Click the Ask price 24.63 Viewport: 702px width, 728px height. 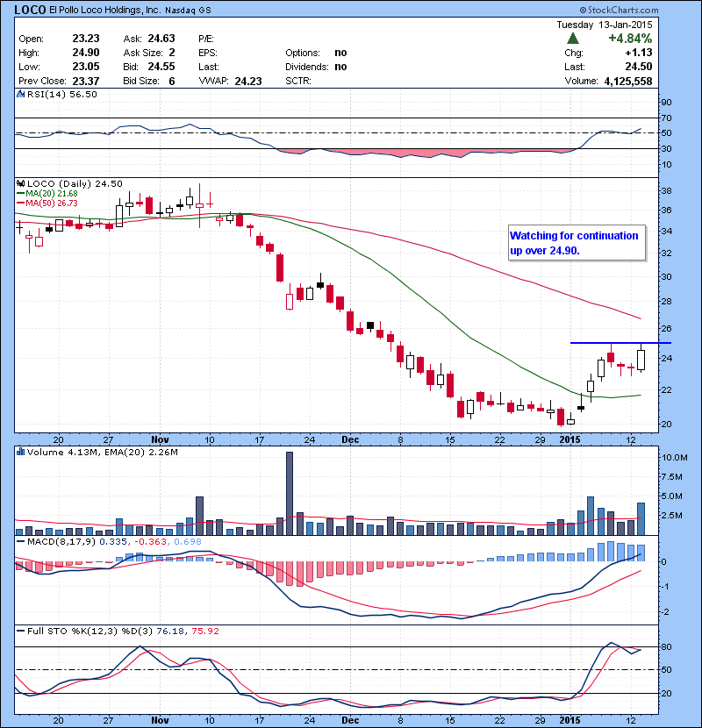pos(161,39)
